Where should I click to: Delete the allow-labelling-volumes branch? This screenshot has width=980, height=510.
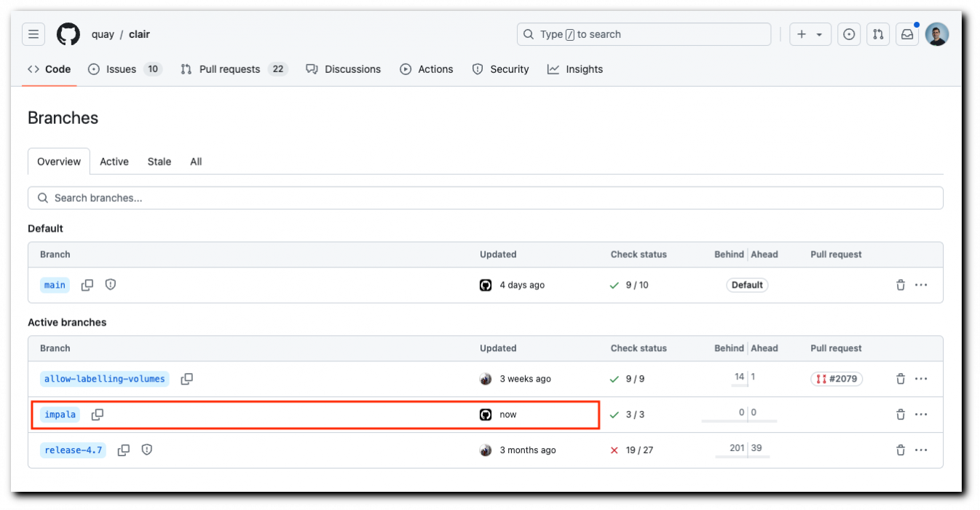pos(901,379)
